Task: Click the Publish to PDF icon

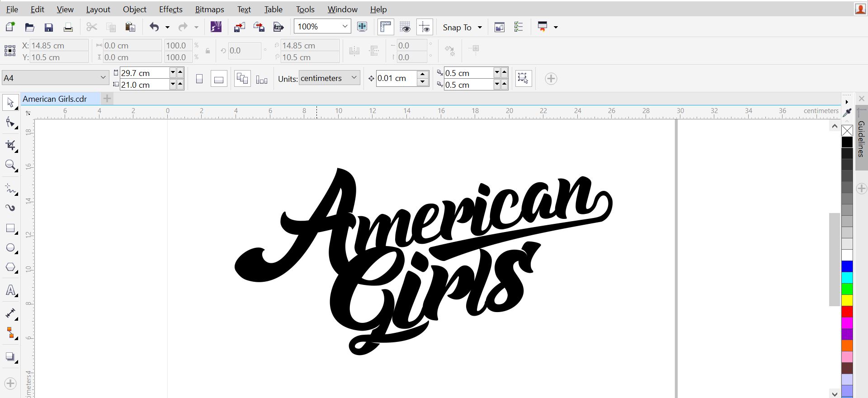Action: tap(278, 27)
